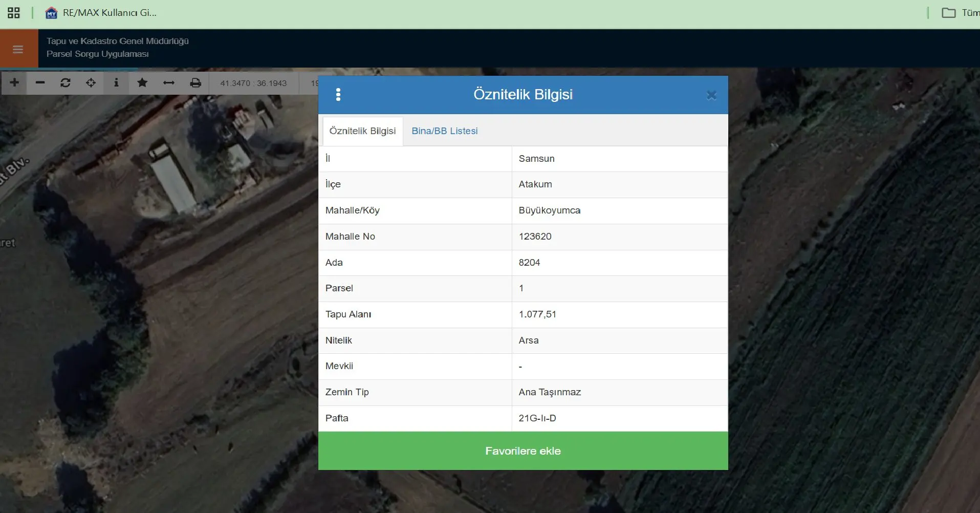
Task: Click the Favorilere ekle button
Action: click(x=523, y=451)
